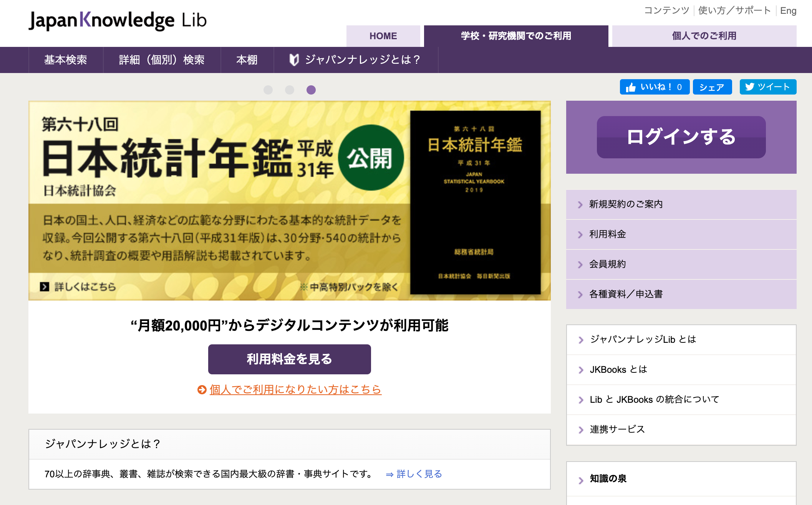Click the 日本統計年鑑 book cover image

coord(476,203)
